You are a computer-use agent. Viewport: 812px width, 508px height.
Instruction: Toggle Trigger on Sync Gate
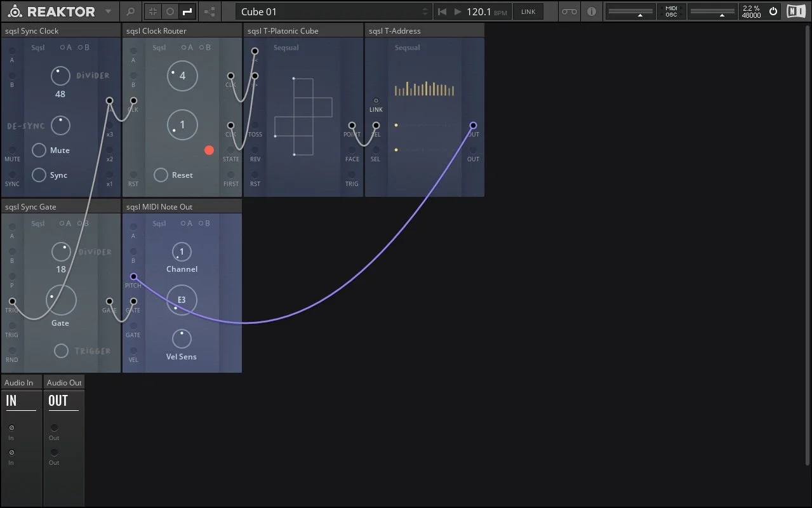click(x=61, y=351)
